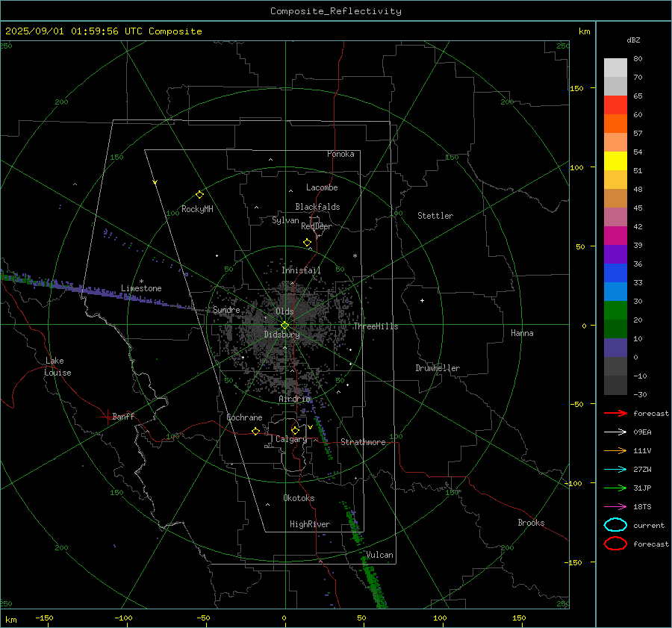Click the magenta swatch between 42 and 39
This screenshot has height=628, width=672.
[x=615, y=236]
